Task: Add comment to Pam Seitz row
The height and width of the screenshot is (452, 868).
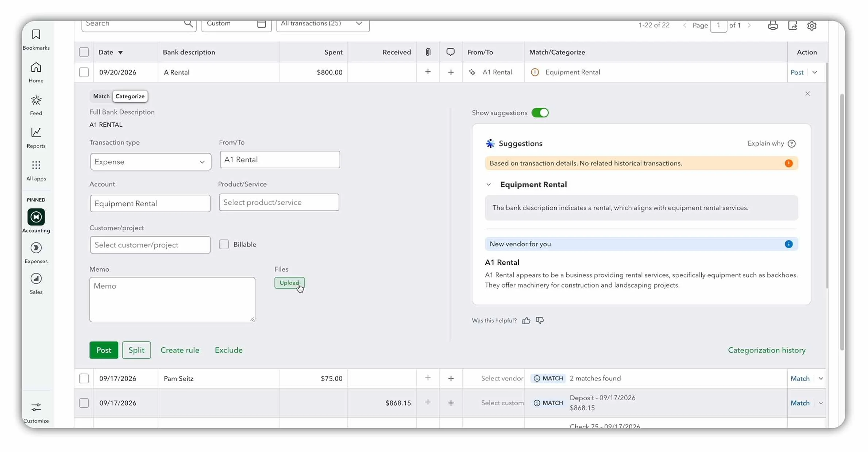Action: [x=451, y=379]
